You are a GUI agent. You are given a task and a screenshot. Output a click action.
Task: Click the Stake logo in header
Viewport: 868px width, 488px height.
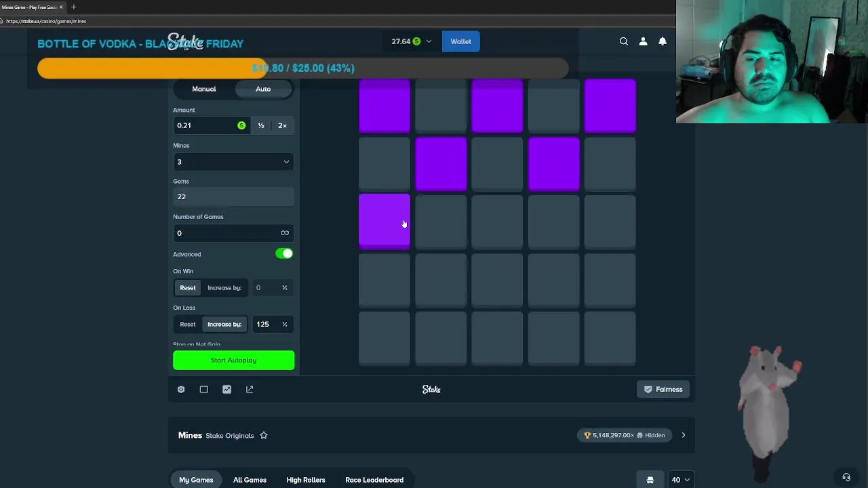(x=185, y=42)
